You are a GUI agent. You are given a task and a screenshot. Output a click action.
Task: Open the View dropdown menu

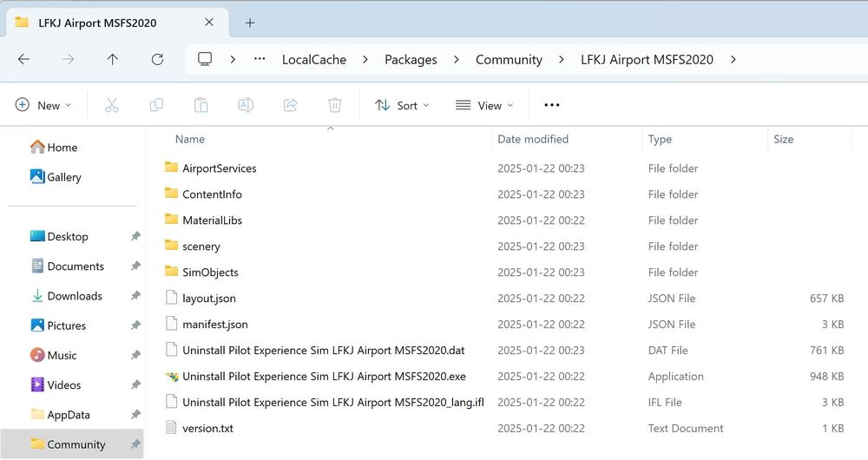484,105
